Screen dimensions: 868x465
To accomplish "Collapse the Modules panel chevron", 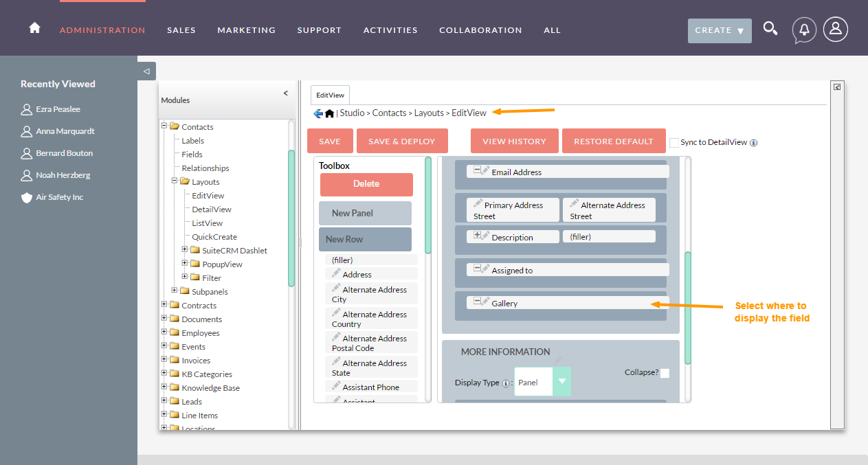I will 286,93.
